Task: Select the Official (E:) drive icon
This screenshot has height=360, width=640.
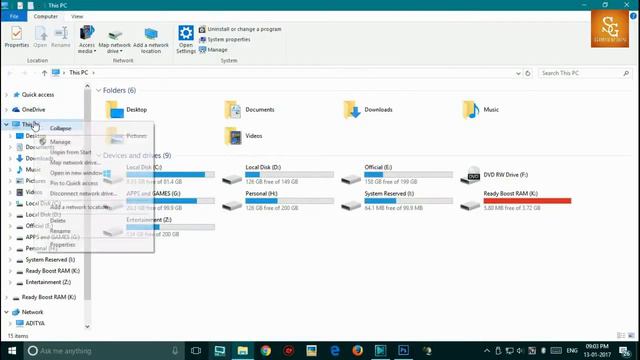Action: tap(351, 179)
